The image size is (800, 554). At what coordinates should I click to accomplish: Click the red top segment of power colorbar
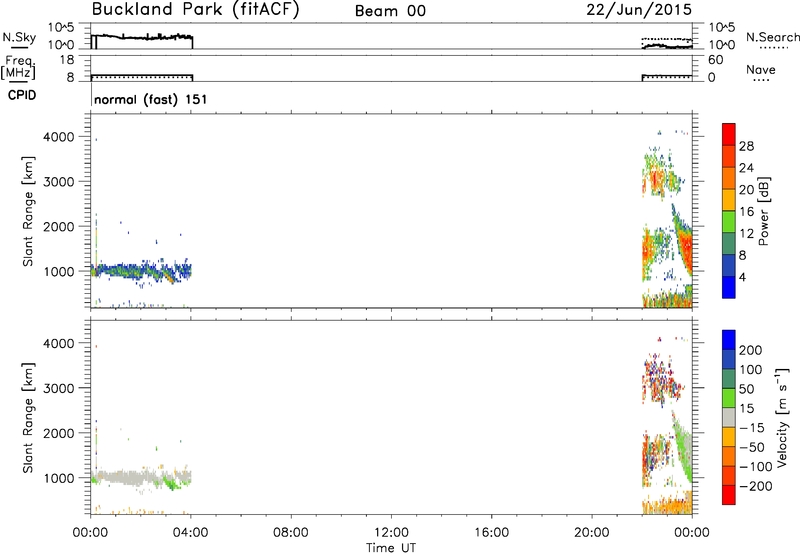[x=729, y=134]
